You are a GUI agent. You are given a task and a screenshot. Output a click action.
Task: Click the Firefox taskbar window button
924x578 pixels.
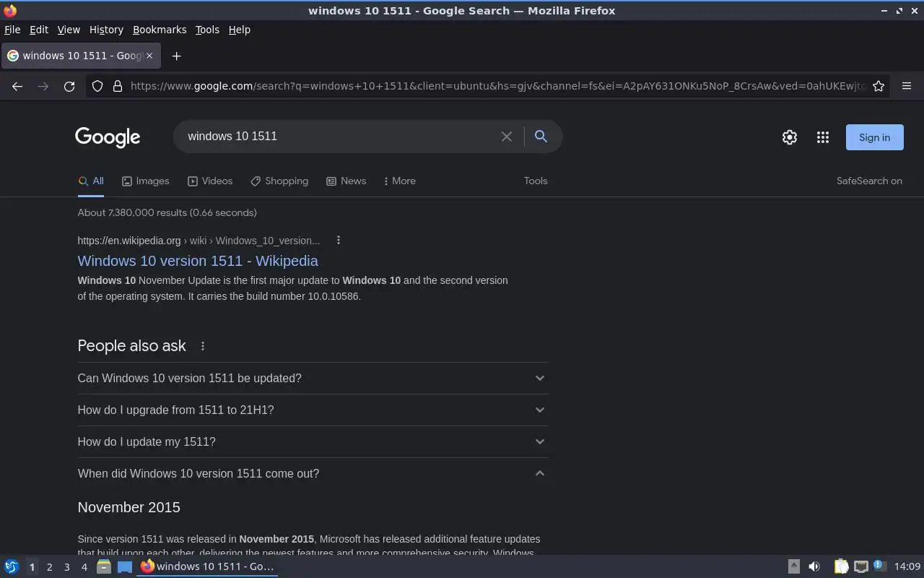coord(208,567)
